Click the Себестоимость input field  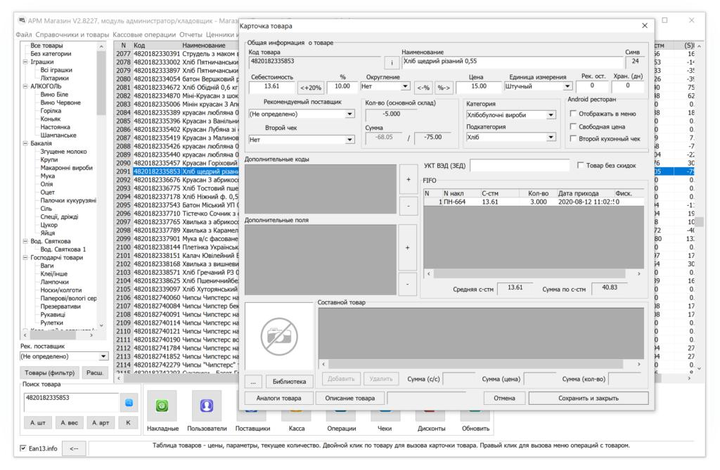tap(272, 86)
